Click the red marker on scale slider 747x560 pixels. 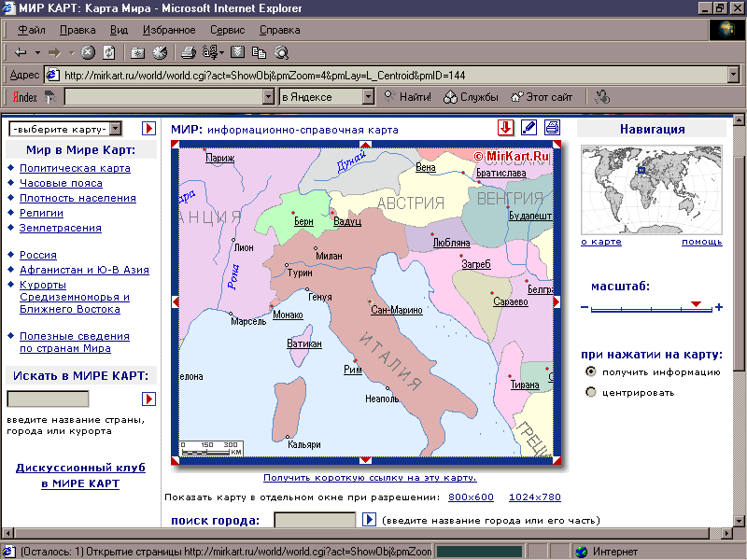(696, 304)
